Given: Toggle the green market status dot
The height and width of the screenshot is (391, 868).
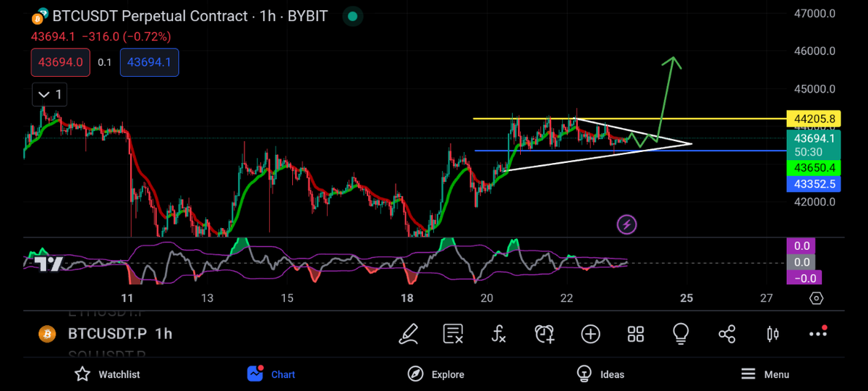Looking at the screenshot, I should coord(352,16).
